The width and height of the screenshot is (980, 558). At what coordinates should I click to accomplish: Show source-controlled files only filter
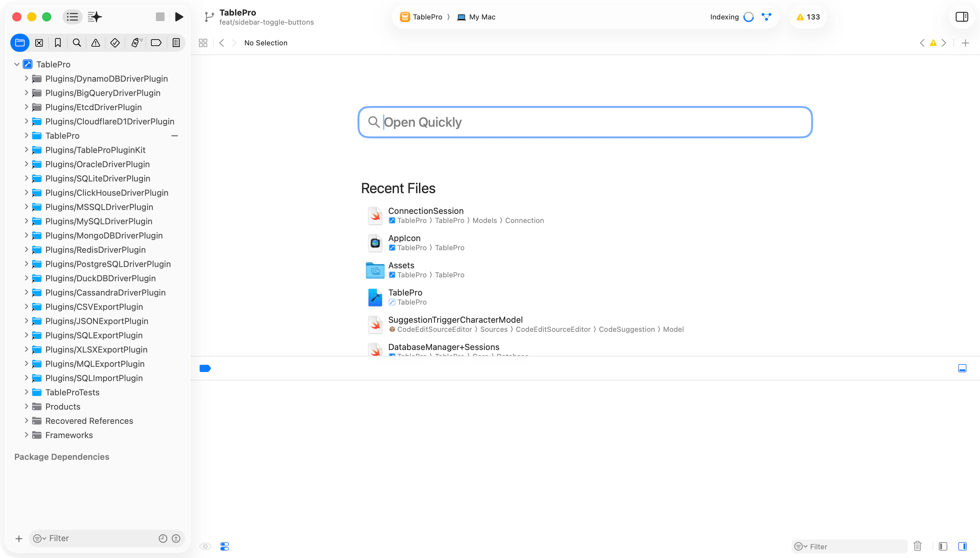(x=176, y=539)
